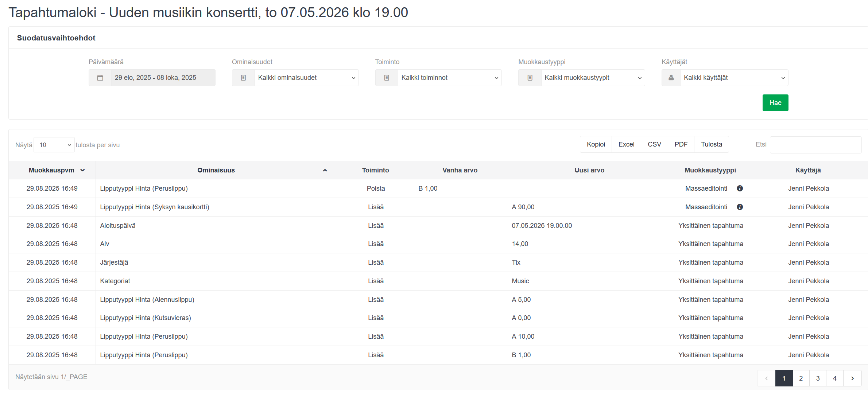Screen dimensions: 868x397
Task: Toggle Muokkauspvm column sort order
Action: coord(82,170)
